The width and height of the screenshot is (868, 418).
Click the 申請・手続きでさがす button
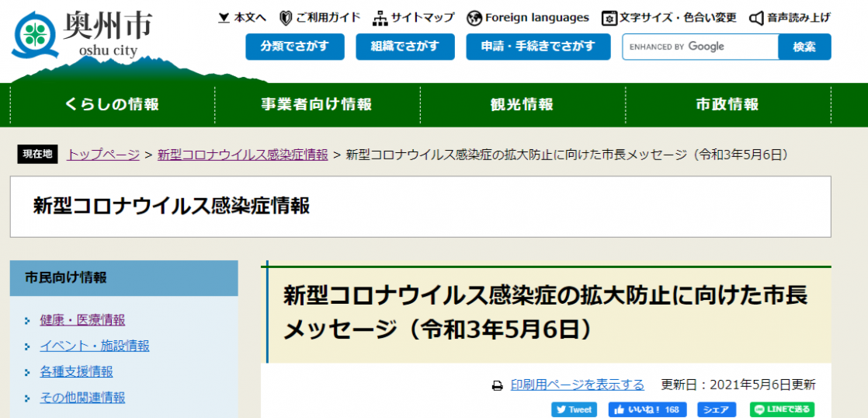click(x=538, y=47)
